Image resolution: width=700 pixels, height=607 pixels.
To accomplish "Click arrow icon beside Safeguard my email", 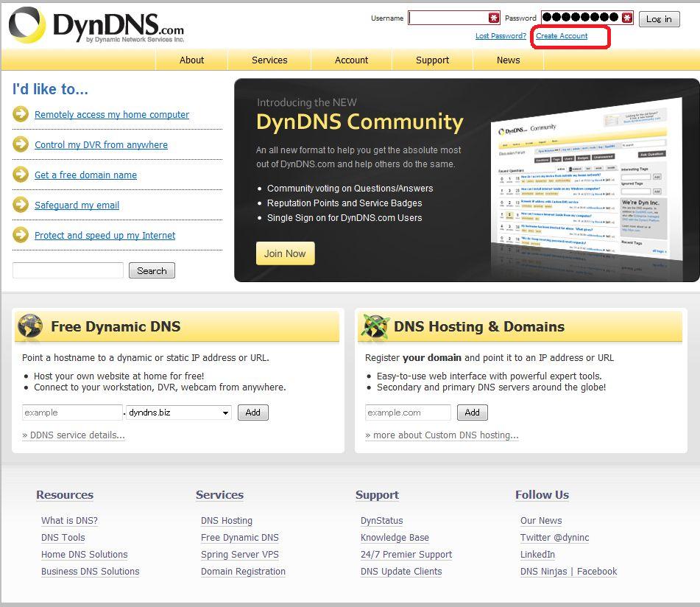I will click(x=21, y=205).
